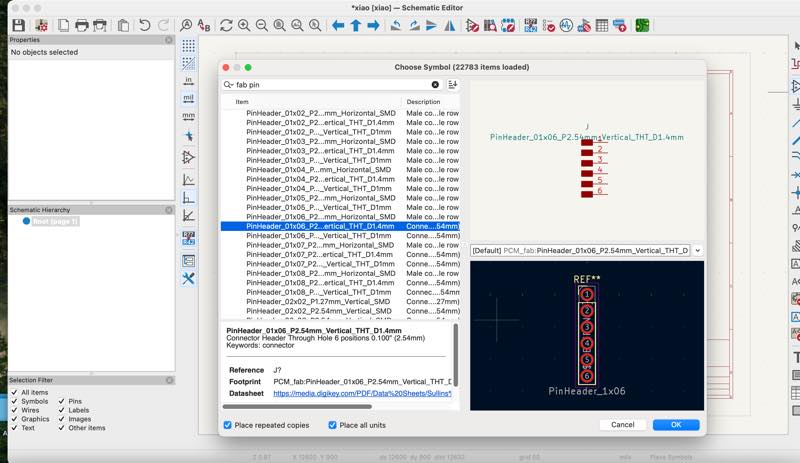Image resolution: width=800 pixels, height=463 pixels.
Task: Toggle full-window crosshair cursor icon
Action: (x=188, y=136)
